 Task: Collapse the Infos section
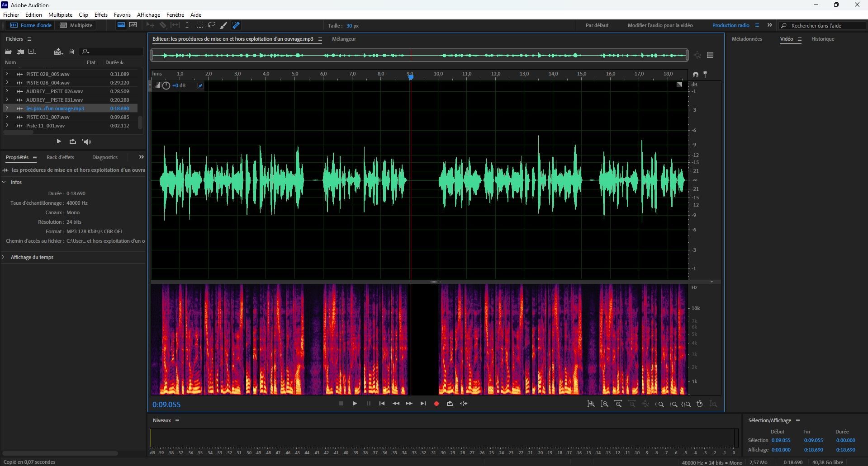coord(4,182)
